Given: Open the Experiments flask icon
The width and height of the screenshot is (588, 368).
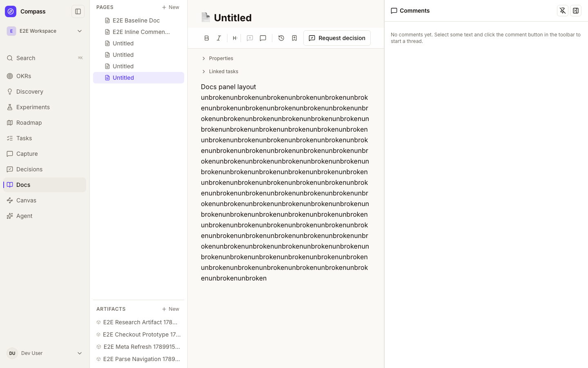Looking at the screenshot, I should click(10, 107).
